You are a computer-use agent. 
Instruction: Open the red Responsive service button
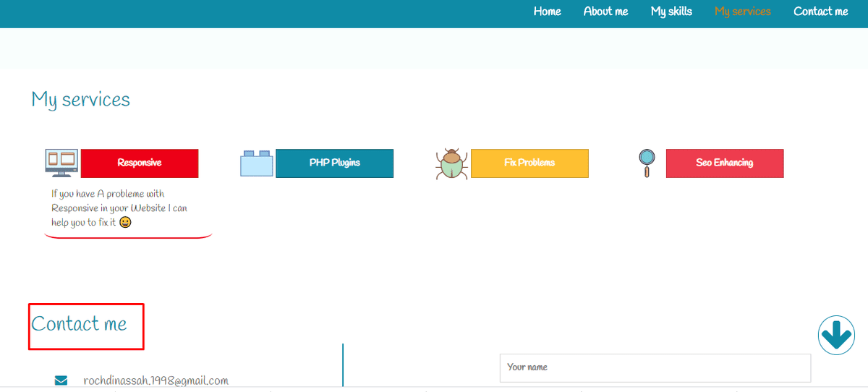(140, 163)
